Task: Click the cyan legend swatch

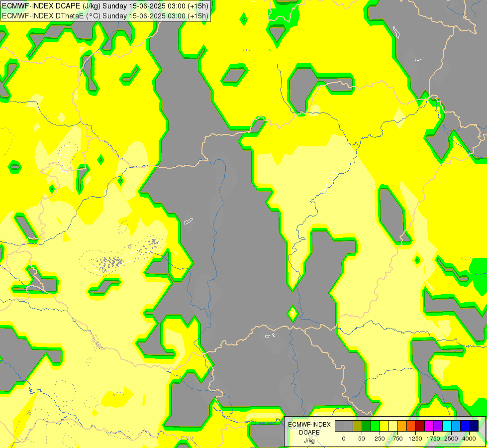Action: click(x=447, y=426)
